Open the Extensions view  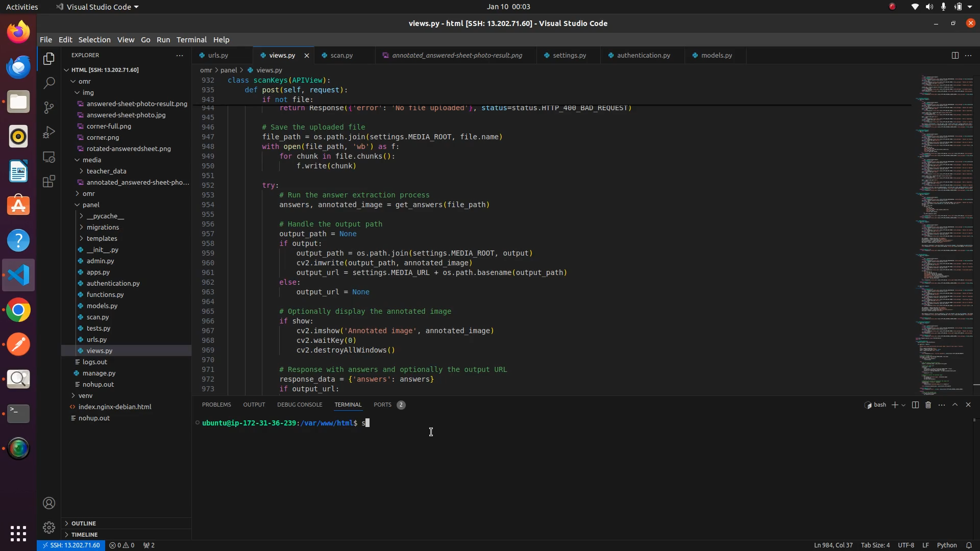[49, 182]
